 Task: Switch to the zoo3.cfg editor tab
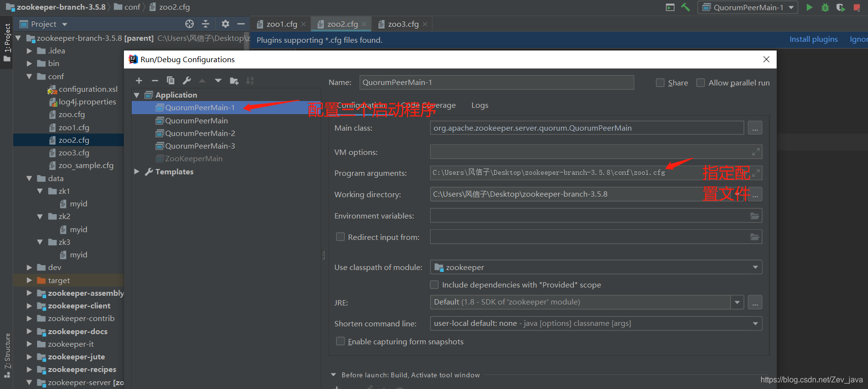pos(403,24)
